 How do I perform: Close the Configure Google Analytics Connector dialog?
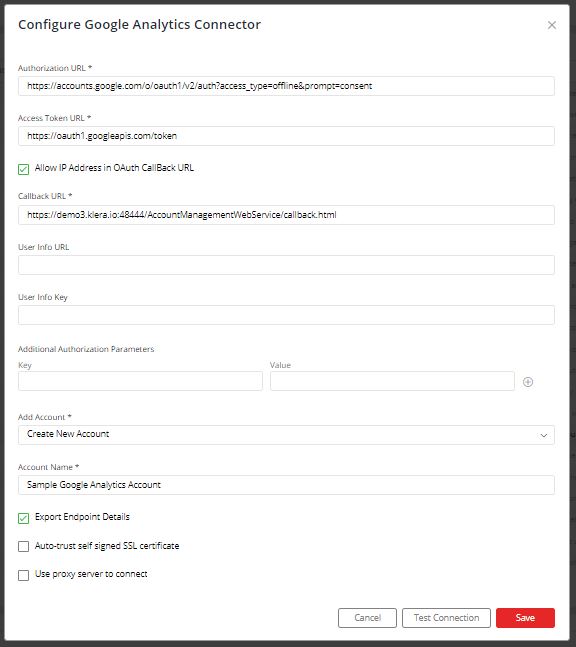552,25
